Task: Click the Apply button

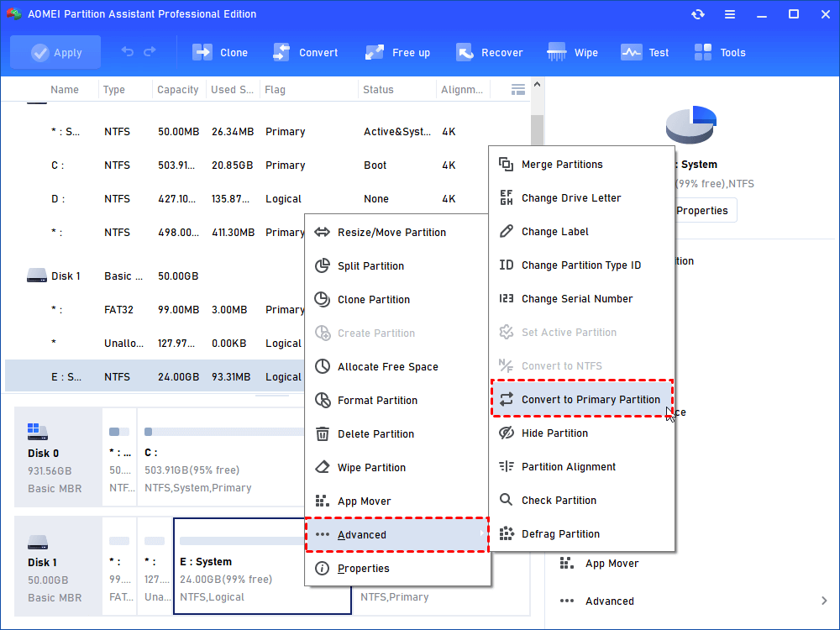Action: (x=55, y=52)
